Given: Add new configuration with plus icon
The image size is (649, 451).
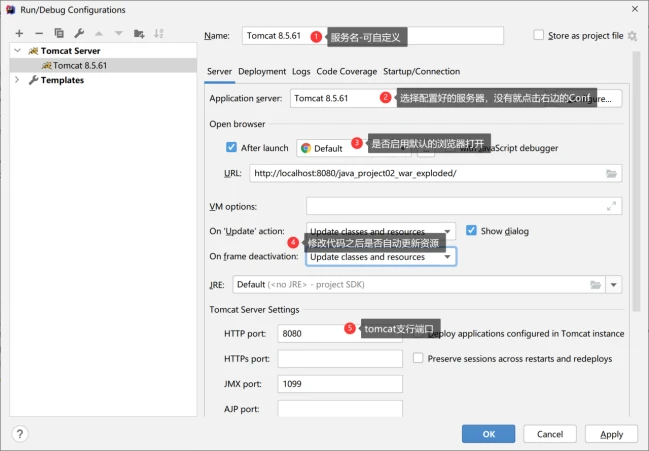Looking at the screenshot, I should (x=19, y=34).
